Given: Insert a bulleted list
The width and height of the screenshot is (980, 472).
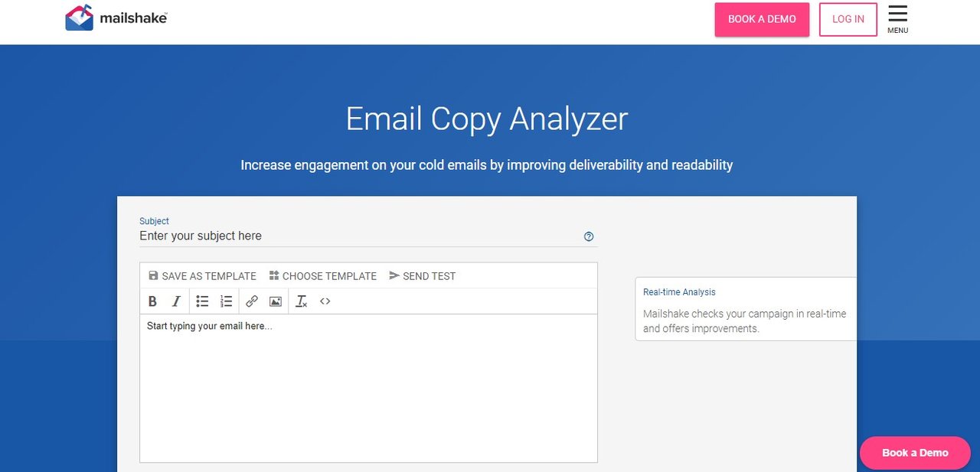Looking at the screenshot, I should point(202,301).
